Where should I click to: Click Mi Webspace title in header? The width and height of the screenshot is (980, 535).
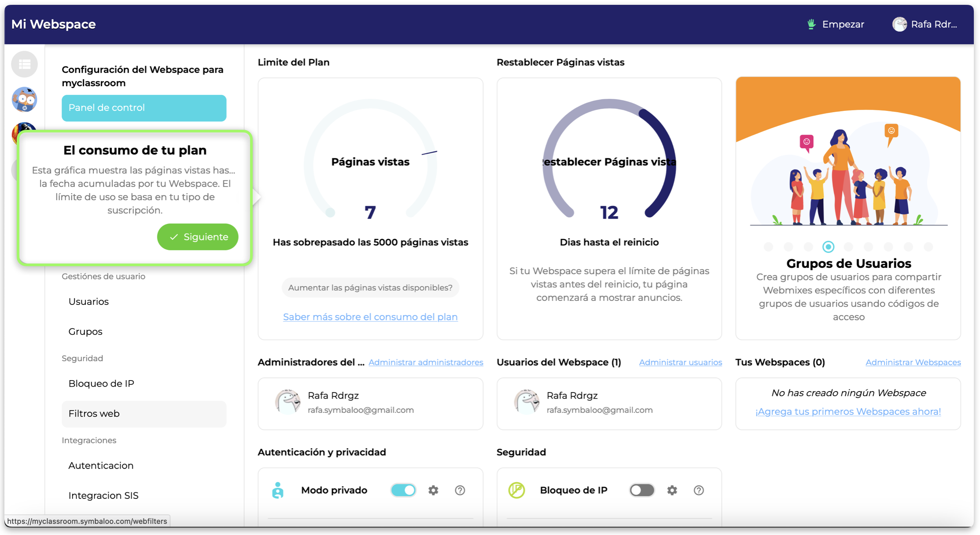53,24
